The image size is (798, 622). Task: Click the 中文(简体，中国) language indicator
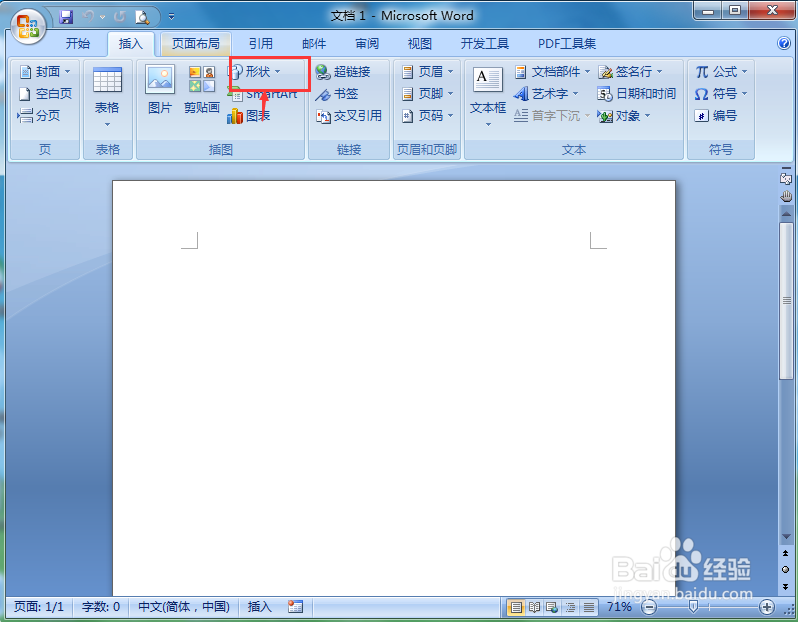(x=184, y=607)
